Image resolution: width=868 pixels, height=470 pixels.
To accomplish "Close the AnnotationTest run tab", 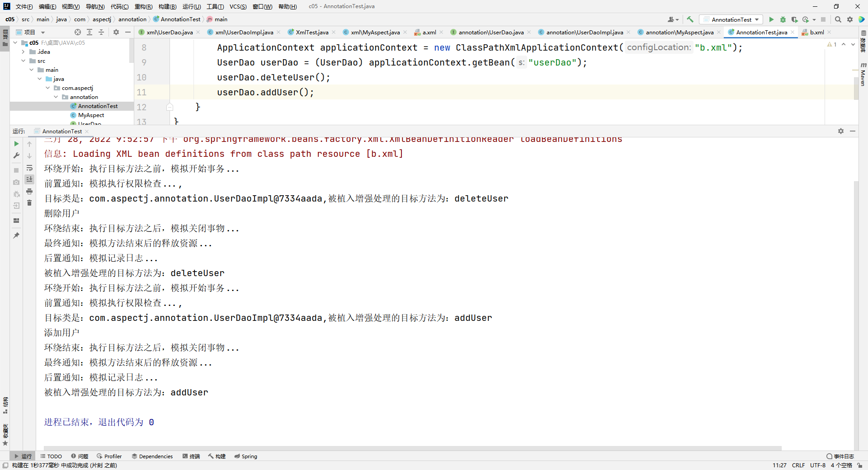I will (87, 132).
